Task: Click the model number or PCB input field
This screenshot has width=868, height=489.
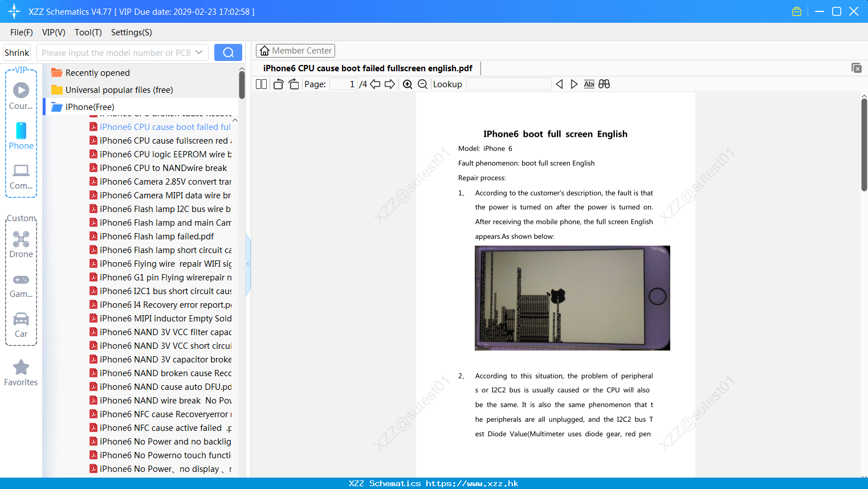Action: [116, 52]
